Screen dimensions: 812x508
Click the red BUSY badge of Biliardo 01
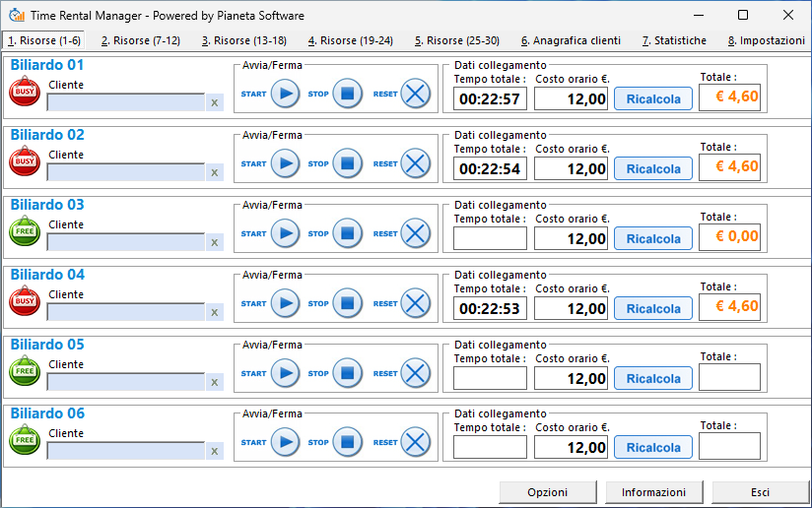25,92
